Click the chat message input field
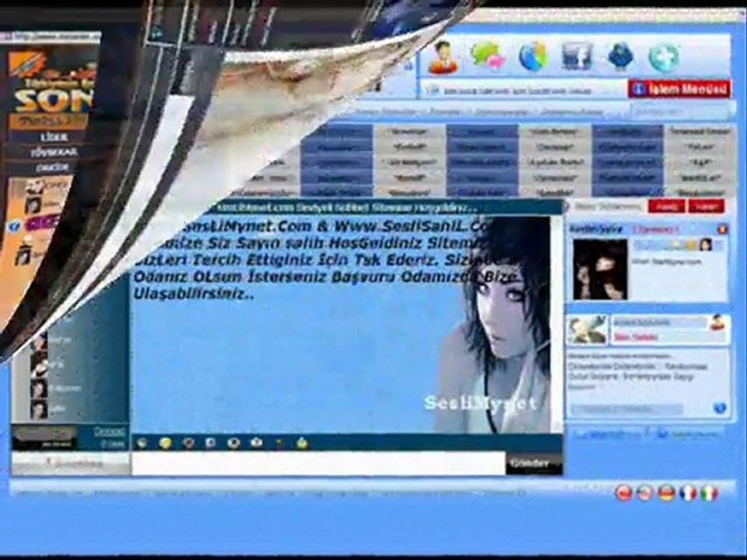This screenshot has height=560, width=747. tap(318, 464)
